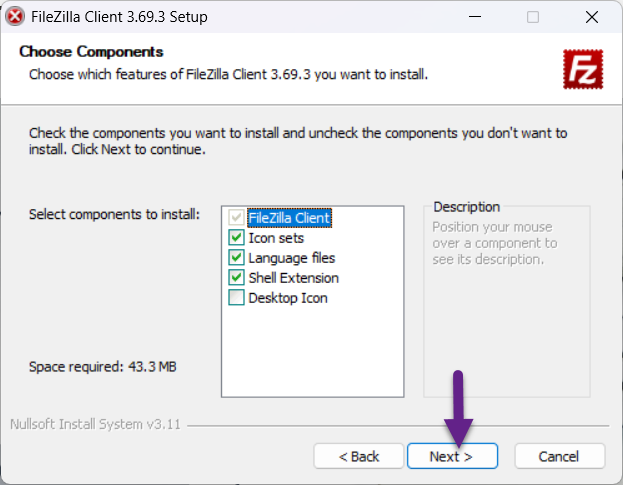Cancel the FileZilla setup

point(559,456)
